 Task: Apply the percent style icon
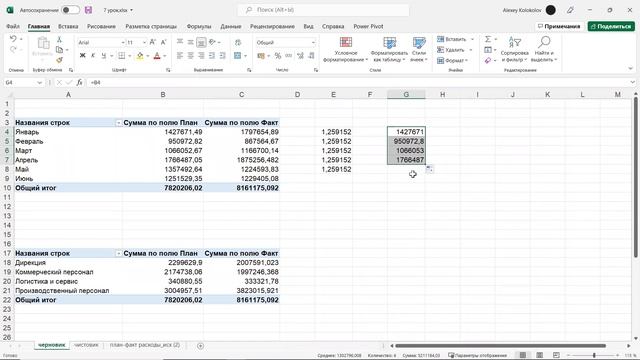pos(278,56)
